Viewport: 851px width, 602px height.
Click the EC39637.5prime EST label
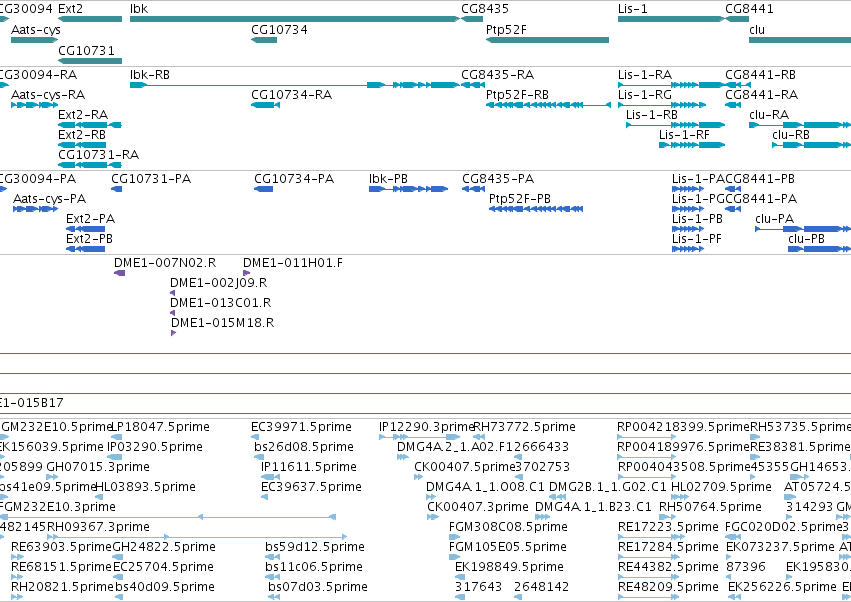311,487
